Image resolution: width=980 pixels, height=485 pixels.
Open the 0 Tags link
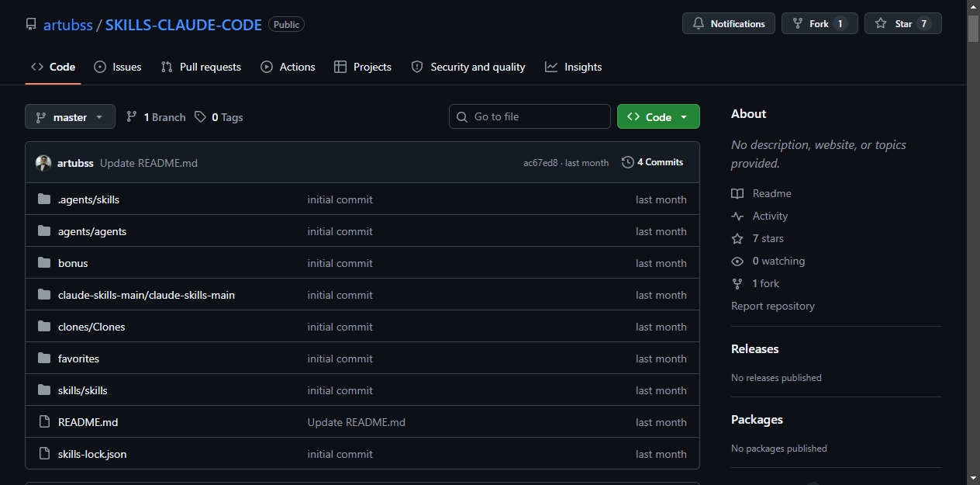pyautogui.click(x=219, y=117)
